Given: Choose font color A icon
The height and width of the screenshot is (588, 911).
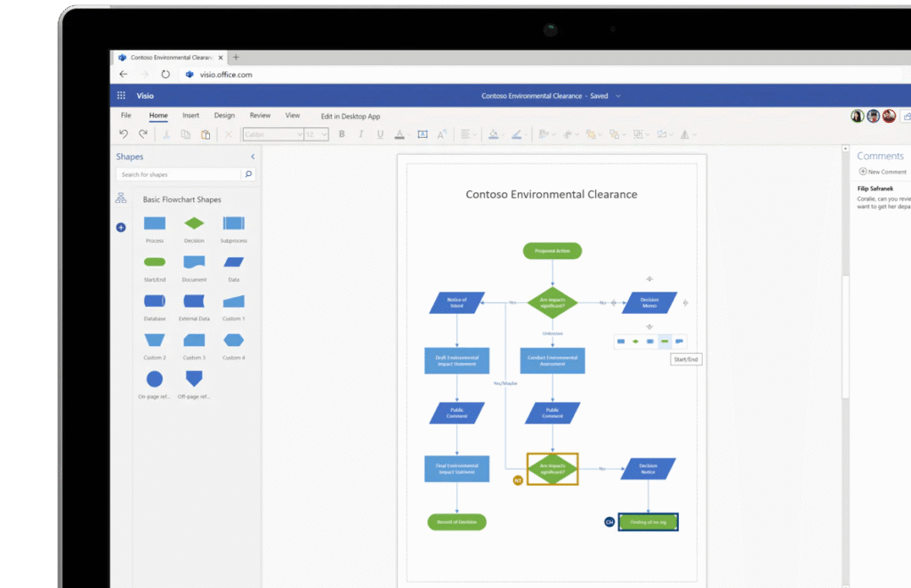Looking at the screenshot, I should pos(399,134).
